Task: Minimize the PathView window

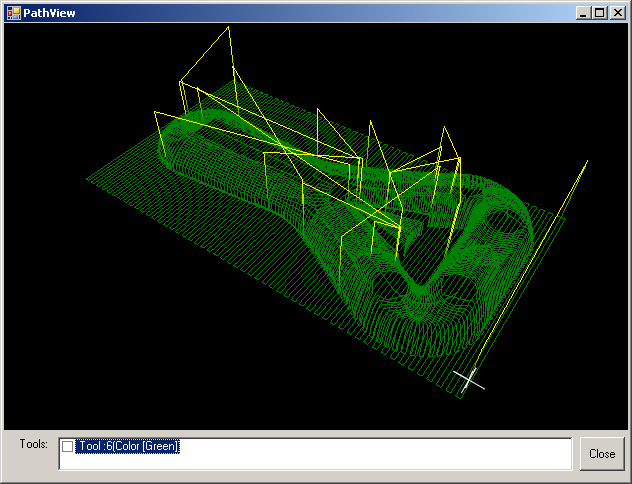Action: 584,13
